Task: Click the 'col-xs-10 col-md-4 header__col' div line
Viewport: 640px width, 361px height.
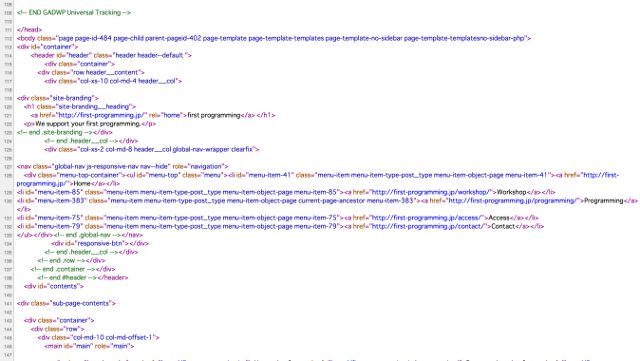Action: pos(113,81)
